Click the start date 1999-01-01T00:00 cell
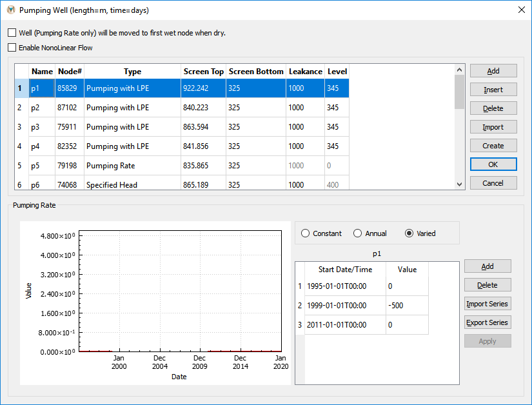Viewport: 532px width, 405px height. click(345, 305)
